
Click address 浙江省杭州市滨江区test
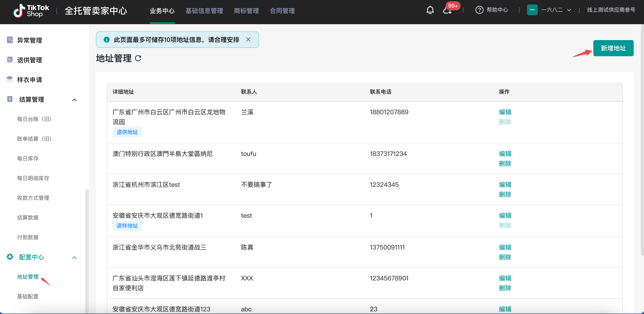click(146, 185)
